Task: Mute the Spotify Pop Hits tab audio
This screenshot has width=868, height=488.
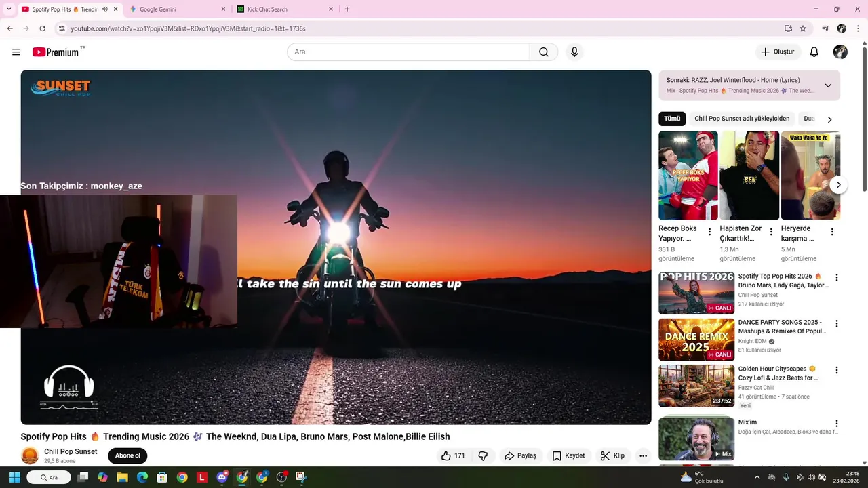Action: coord(104,9)
